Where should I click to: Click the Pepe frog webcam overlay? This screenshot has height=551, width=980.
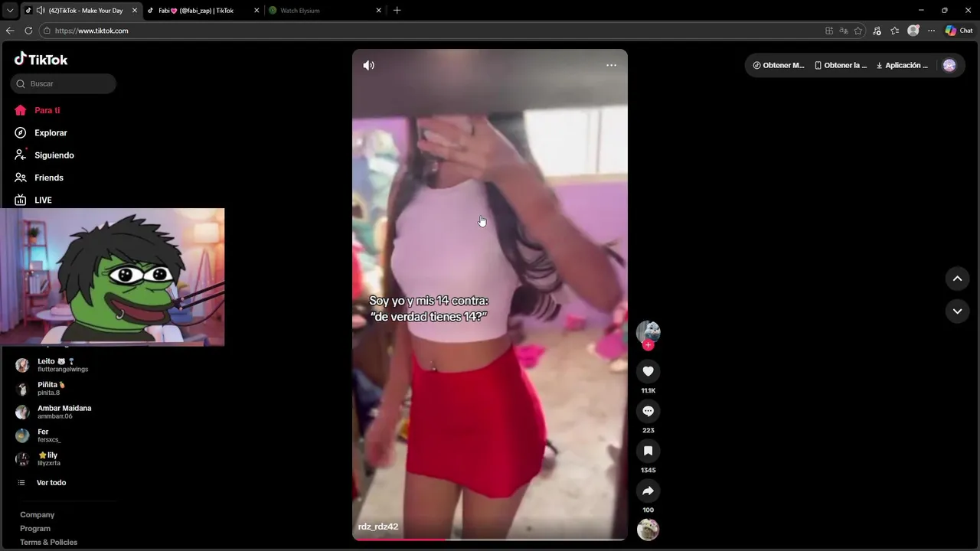[112, 277]
